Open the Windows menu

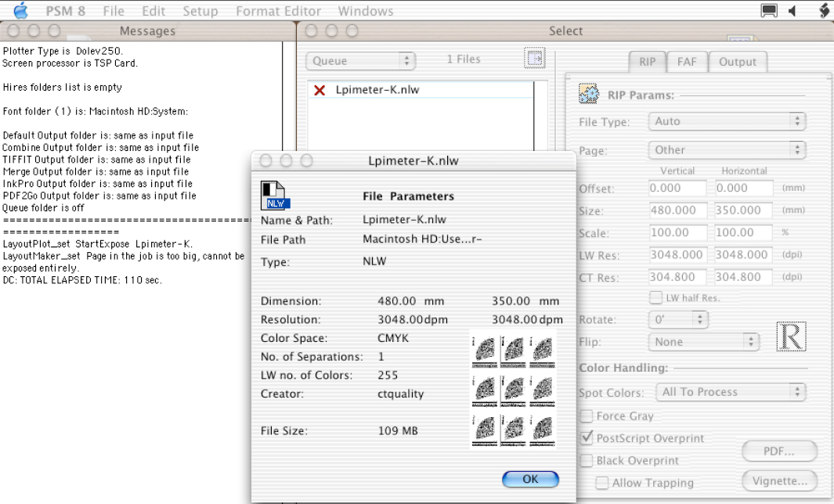coord(366,11)
